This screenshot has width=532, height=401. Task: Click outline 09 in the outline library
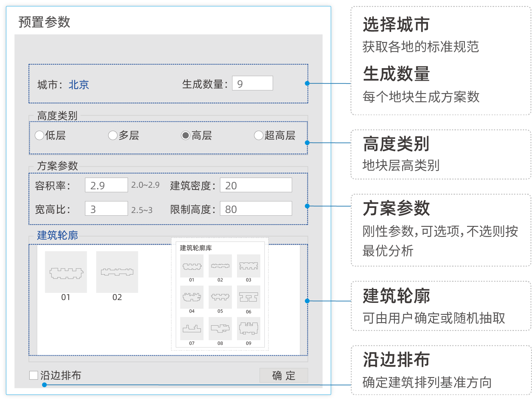coord(248,328)
